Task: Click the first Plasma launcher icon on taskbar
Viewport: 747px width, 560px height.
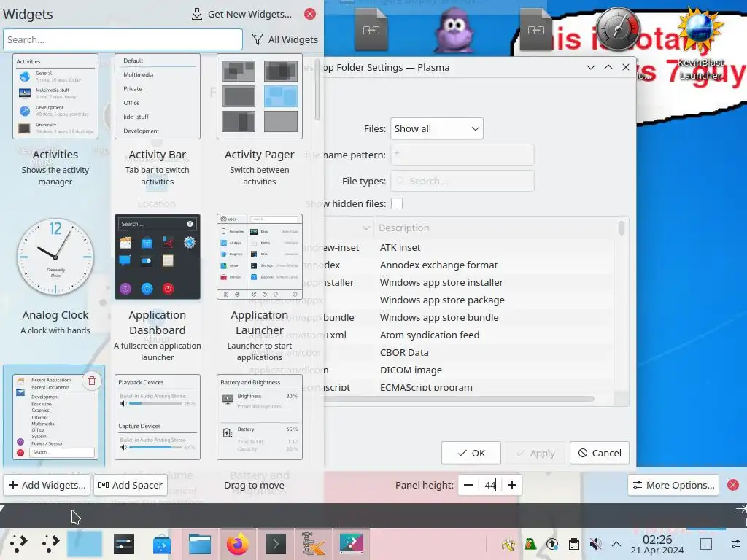Action: pos(18,543)
